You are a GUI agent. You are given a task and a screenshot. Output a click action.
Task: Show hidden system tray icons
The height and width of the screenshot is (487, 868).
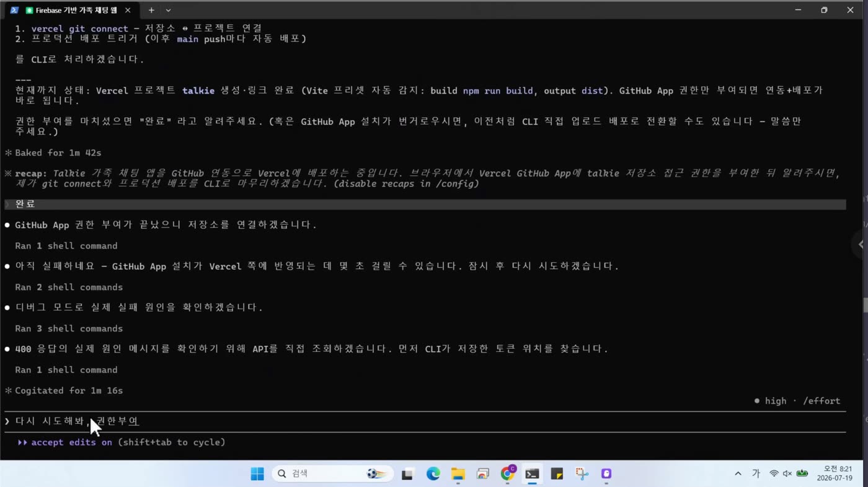[x=738, y=474]
